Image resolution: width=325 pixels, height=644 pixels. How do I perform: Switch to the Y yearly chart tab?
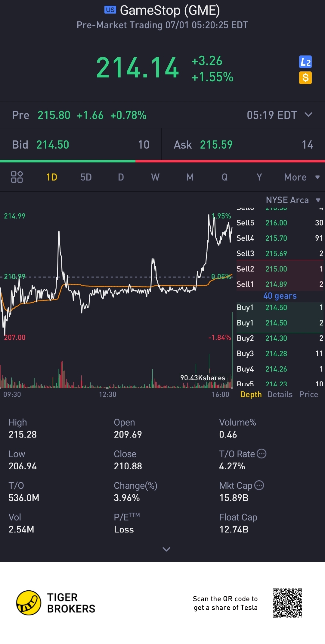[259, 177]
